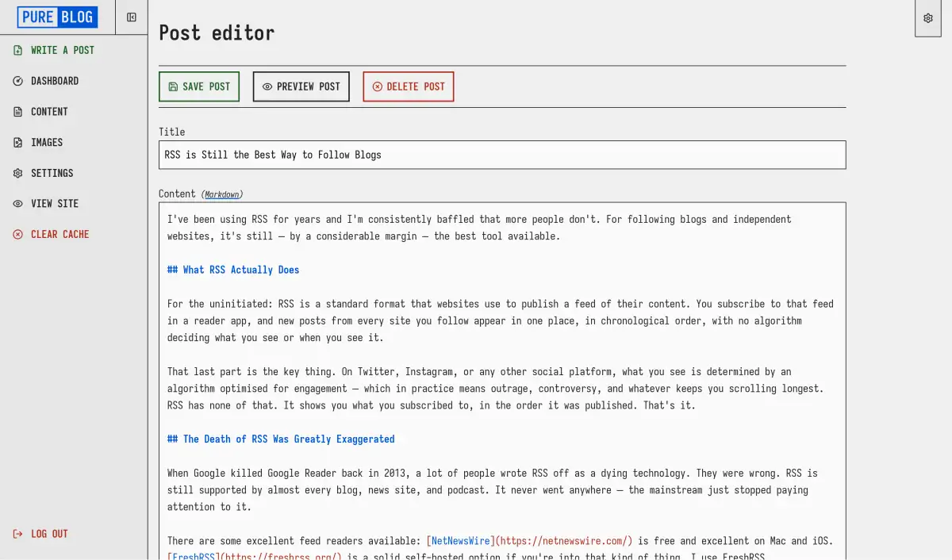
Task: Click the 'Title' field label
Action: 171,132
